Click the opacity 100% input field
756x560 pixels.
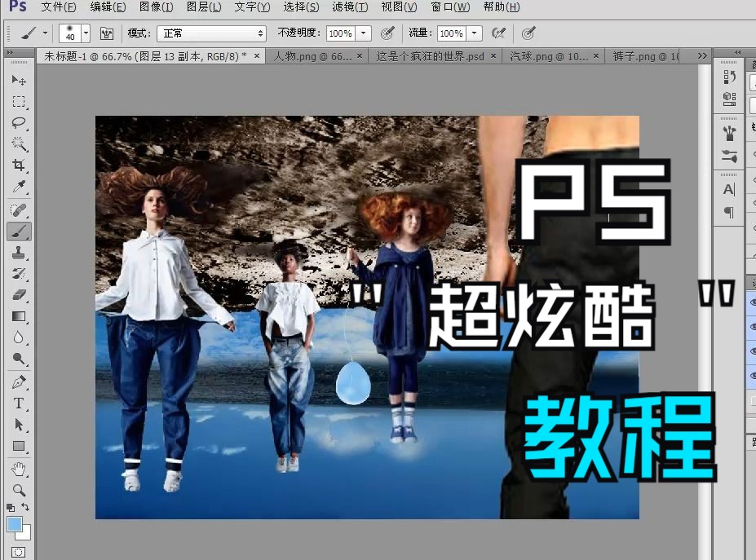(341, 33)
